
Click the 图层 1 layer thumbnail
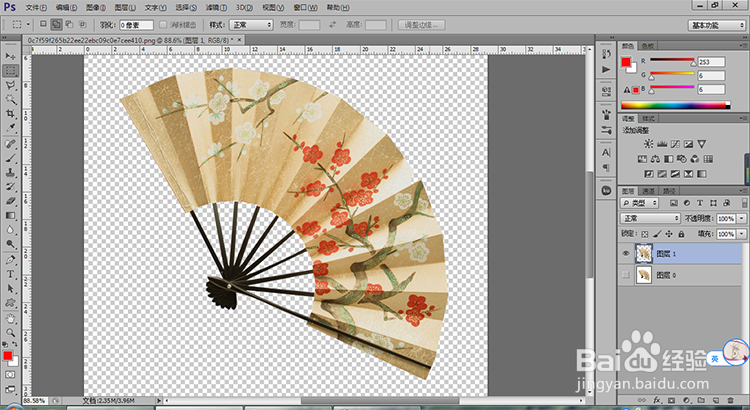[644, 254]
